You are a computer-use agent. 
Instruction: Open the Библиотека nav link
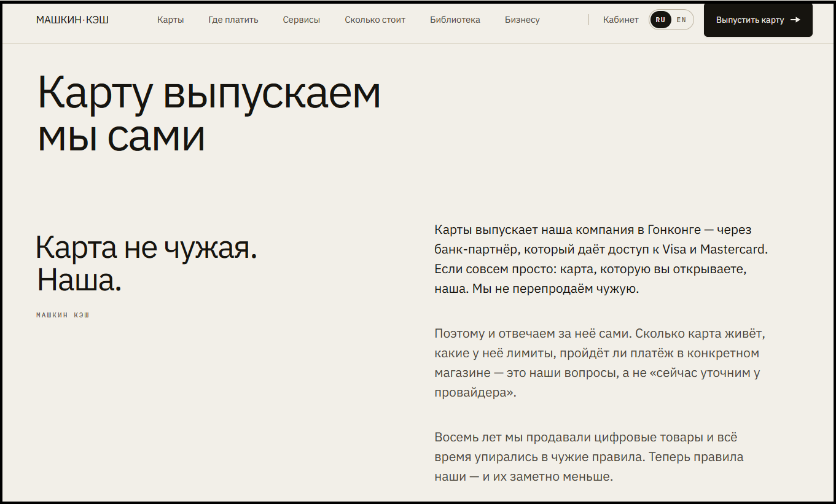[x=455, y=20]
